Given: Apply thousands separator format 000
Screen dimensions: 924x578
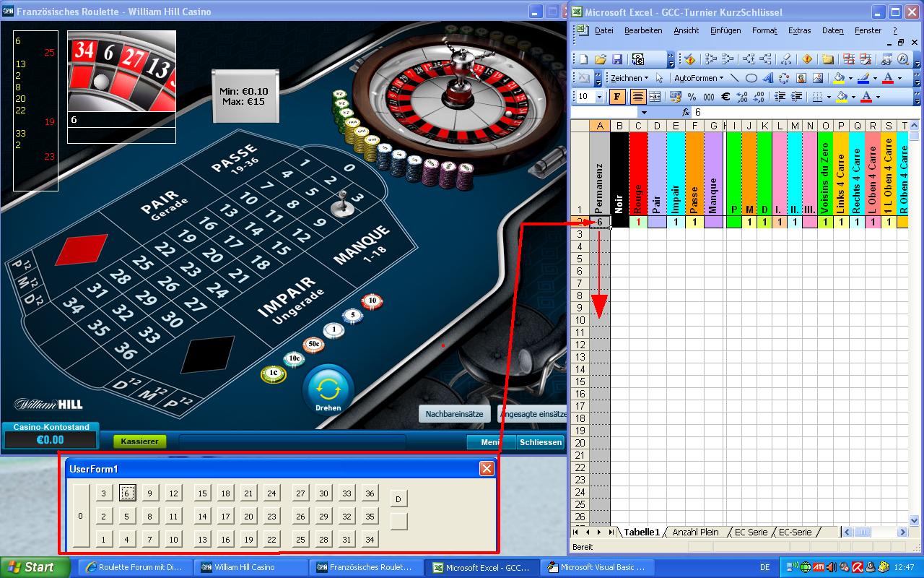Looking at the screenshot, I should (708, 97).
